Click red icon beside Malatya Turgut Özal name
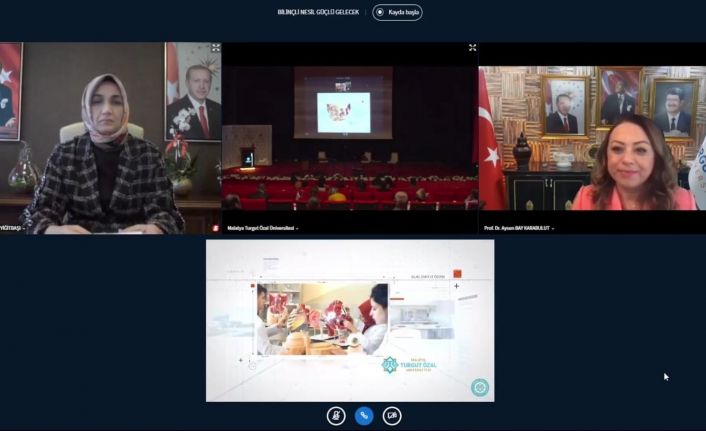Viewport: 706px width, 431px height. click(215, 228)
